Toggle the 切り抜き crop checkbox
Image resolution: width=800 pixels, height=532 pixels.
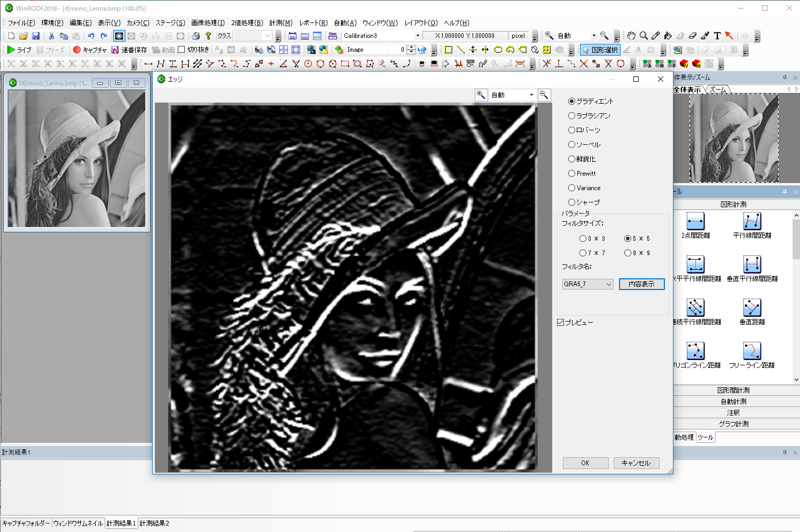pos(181,50)
